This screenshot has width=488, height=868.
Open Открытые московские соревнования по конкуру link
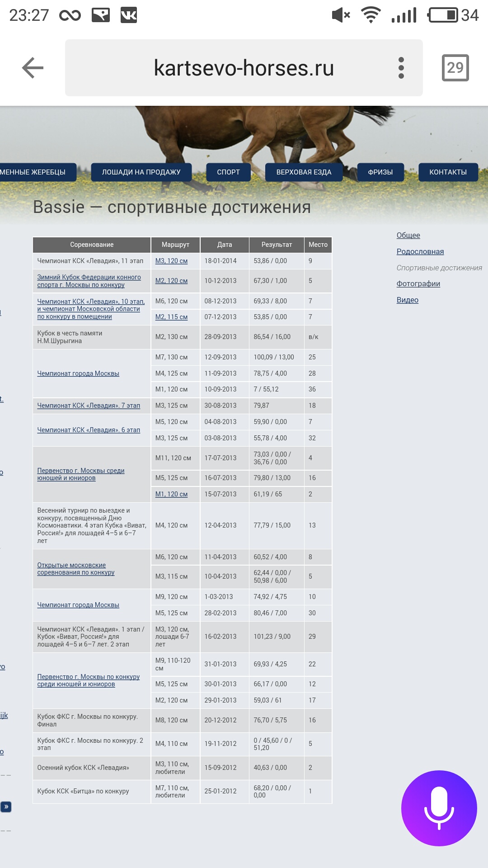coord(75,569)
